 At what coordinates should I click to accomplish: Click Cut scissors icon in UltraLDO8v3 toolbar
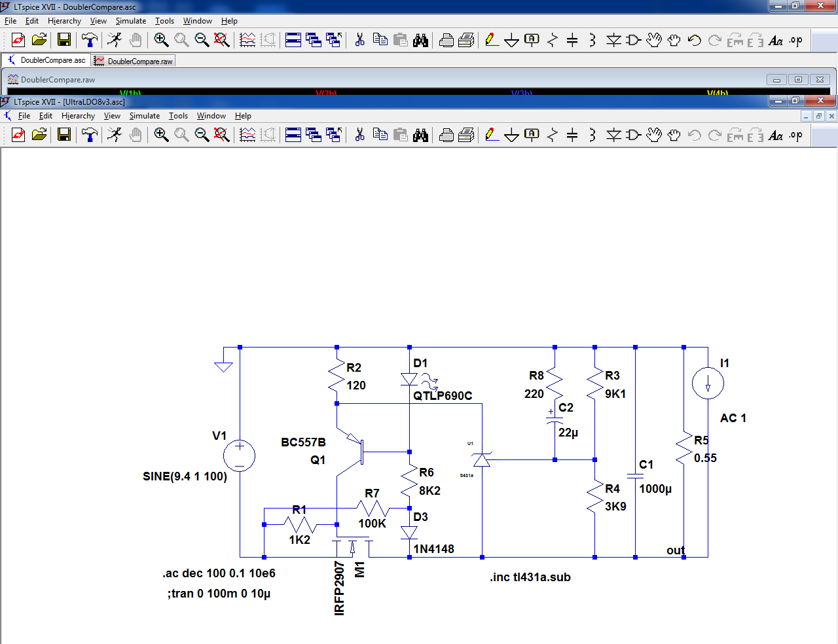[x=359, y=135]
